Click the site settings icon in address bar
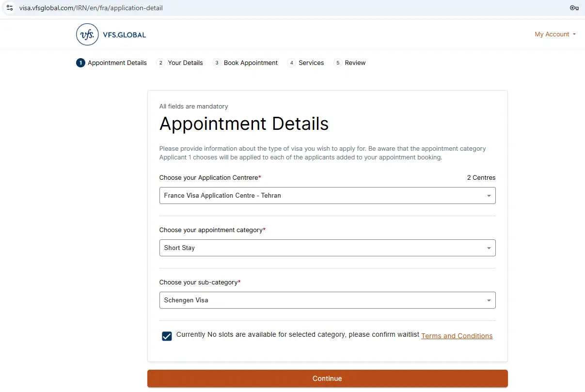 click(10, 8)
